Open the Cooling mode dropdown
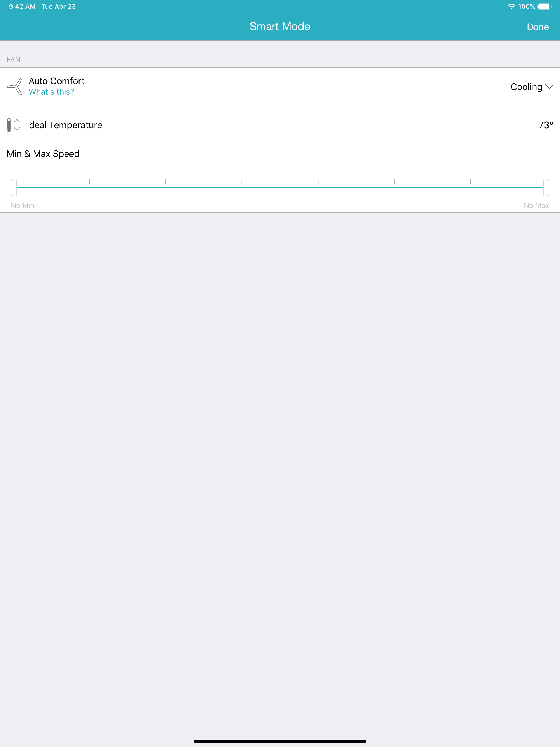Viewport: 560px width, 747px height. point(532,87)
